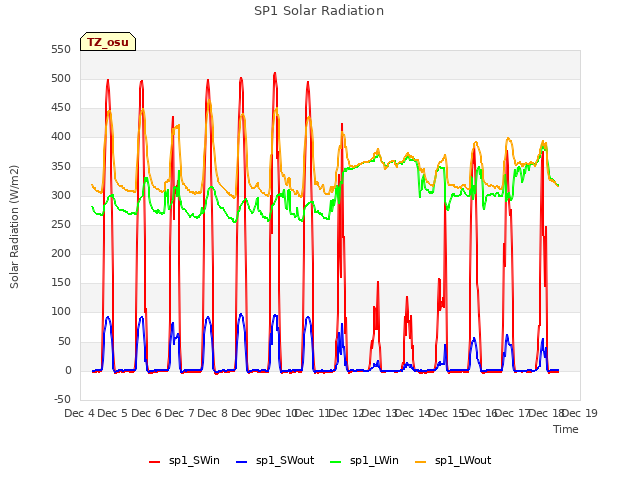The image size is (640, 480).
Task: Click the 350 y-axis tick label
Action: pos(61,167)
